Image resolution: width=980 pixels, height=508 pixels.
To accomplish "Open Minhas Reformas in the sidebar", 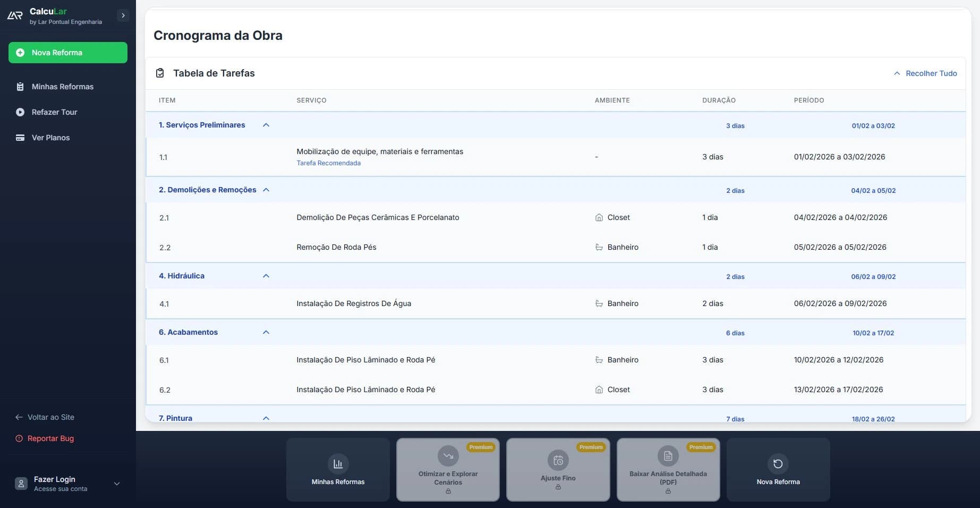I will (x=62, y=87).
